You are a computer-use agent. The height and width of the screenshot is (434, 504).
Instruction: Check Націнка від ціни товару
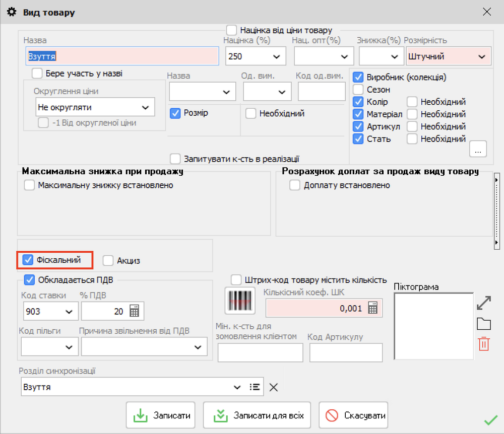(x=232, y=30)
